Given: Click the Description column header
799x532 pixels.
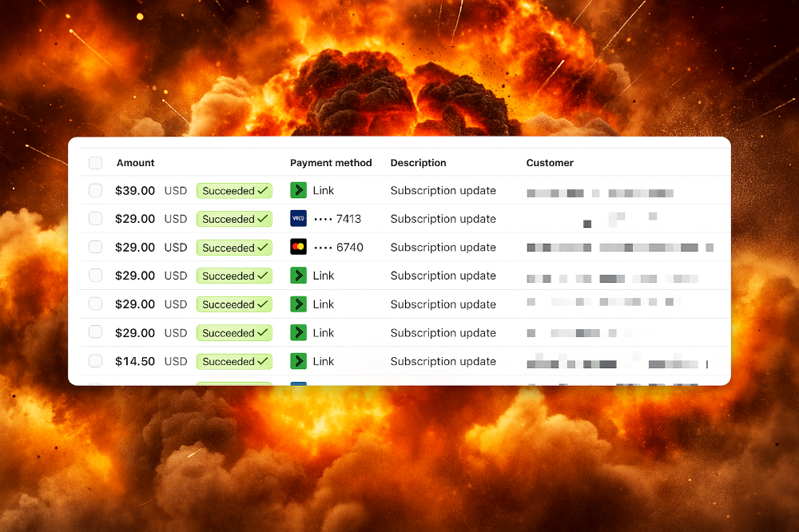Looking at the screenshot, I should [418, 163].
